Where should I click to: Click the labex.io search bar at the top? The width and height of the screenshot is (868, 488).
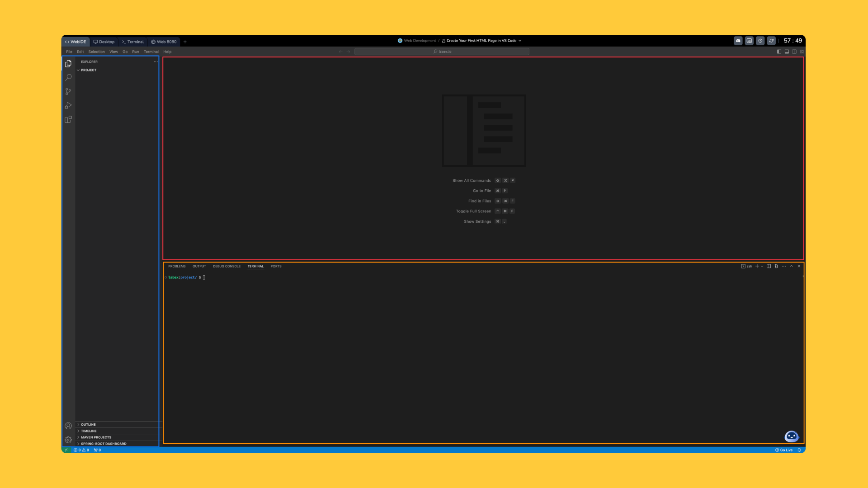pyautogui.click(x=442, y=52)
